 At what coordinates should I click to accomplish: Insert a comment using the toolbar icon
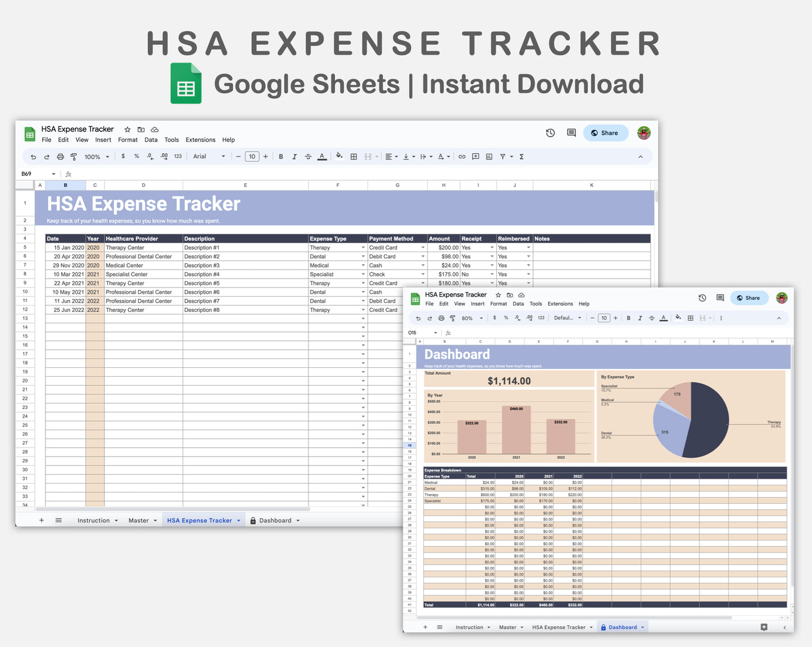pyautogui.click(x=475, y=156)
